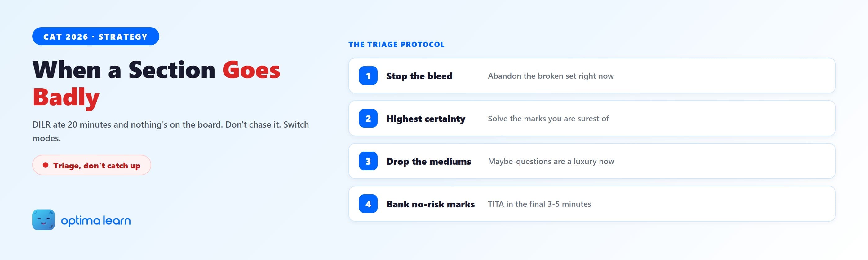The image size is (868, 260).
Task: Select the Bank no-risk marks step title
Action: [x=430, y=204]
